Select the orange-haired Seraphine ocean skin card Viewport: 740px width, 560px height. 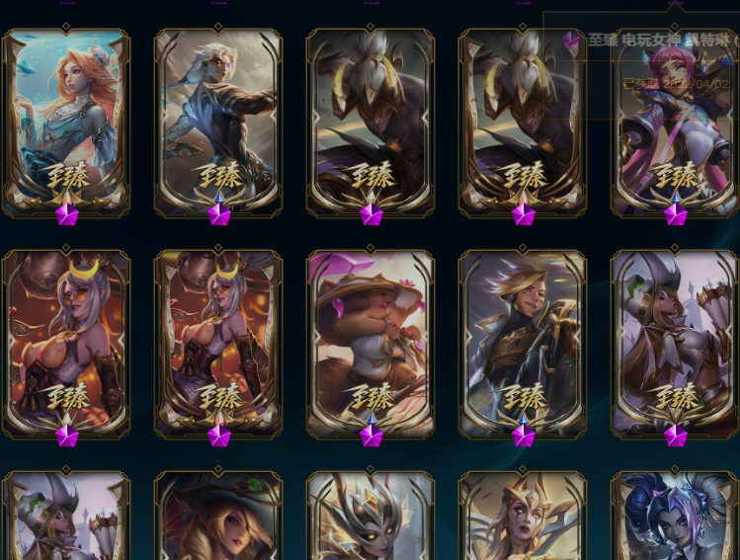[x=66, y=121]
